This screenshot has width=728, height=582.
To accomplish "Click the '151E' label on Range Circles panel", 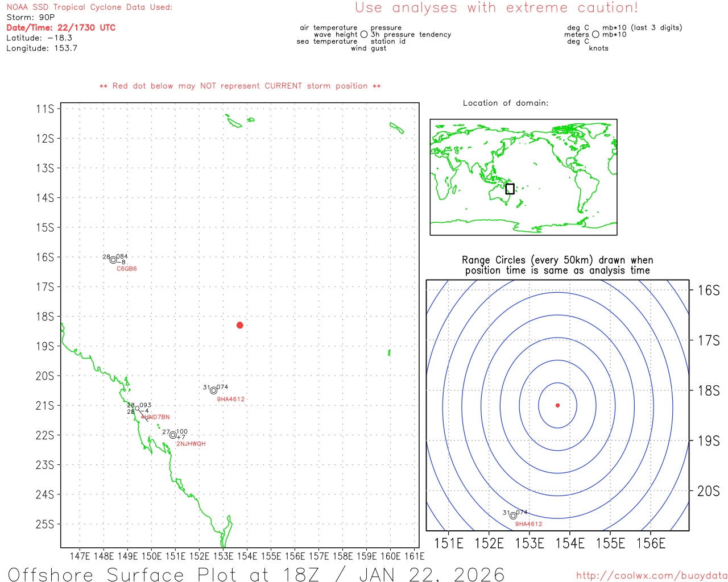I will tap(449, 543).
